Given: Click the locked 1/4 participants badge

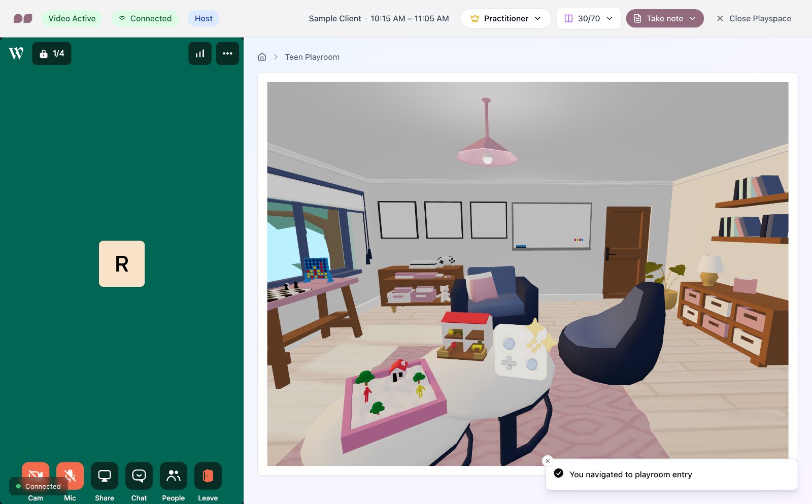Looking at the screenshot, I should [52, 53].
